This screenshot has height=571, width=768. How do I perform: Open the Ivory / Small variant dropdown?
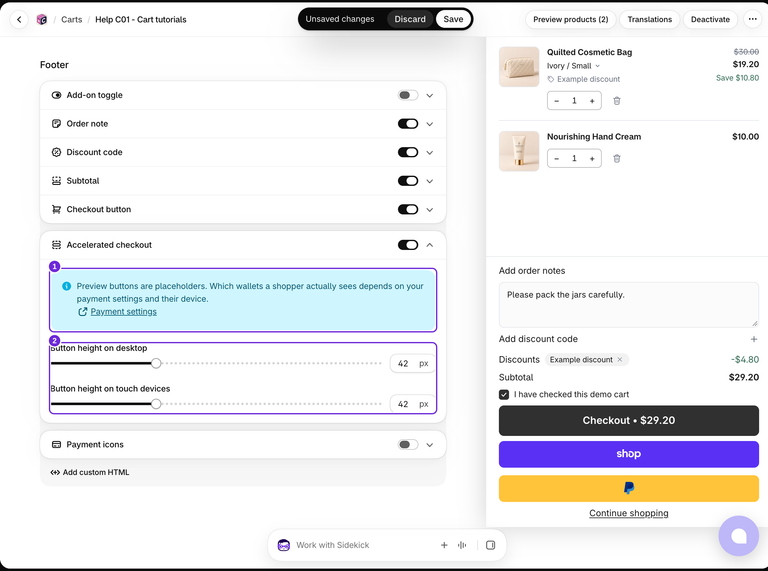[x=573, y=66]
